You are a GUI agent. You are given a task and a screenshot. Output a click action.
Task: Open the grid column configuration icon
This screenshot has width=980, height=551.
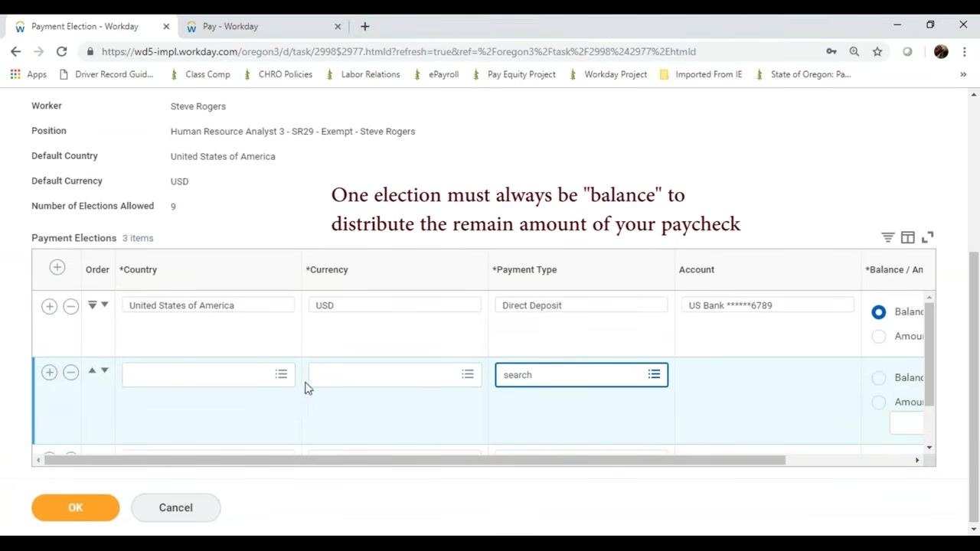click(908, 237)
